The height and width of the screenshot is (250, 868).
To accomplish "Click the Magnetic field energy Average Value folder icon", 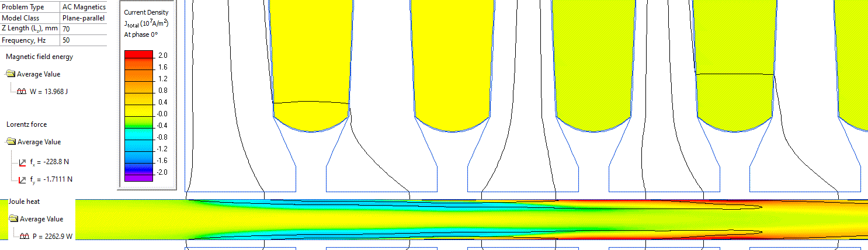I will tap(11, 74).
